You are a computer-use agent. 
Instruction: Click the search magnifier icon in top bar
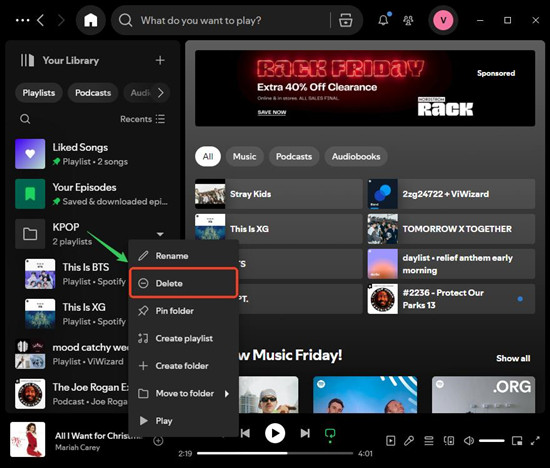[x=125, y=20]
